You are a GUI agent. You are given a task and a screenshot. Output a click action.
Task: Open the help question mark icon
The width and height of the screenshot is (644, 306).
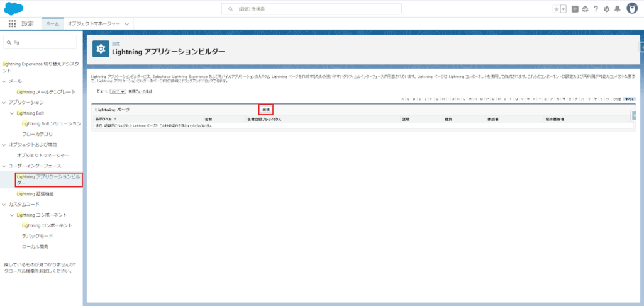point(596,9)
